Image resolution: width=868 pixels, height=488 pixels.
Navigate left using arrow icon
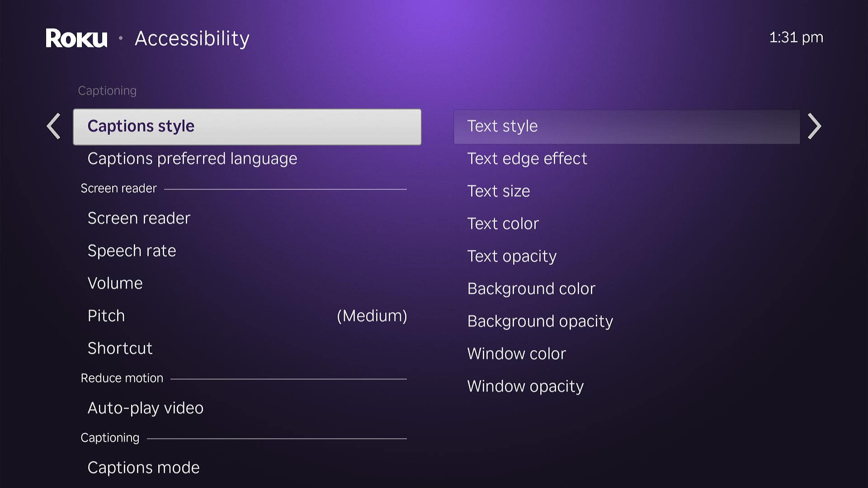[54, 126]
